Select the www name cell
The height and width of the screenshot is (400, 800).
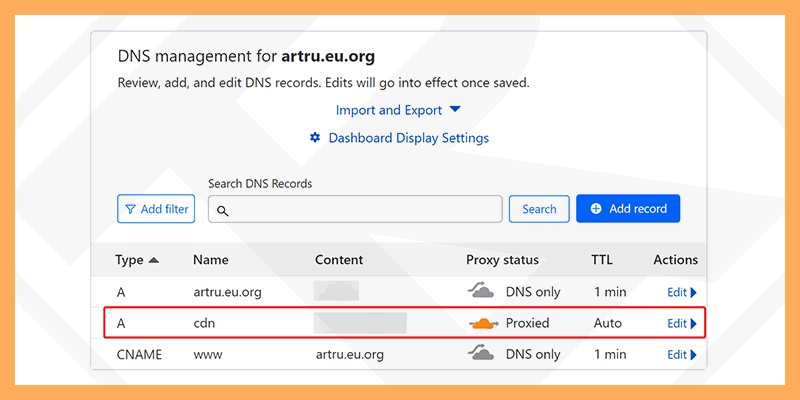coord(208,354)
